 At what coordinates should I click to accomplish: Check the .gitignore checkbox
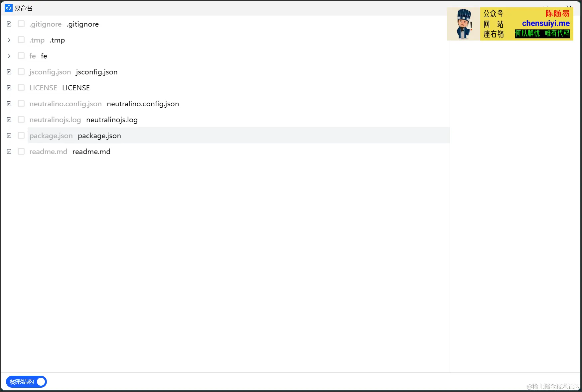[x=21, y=24]
